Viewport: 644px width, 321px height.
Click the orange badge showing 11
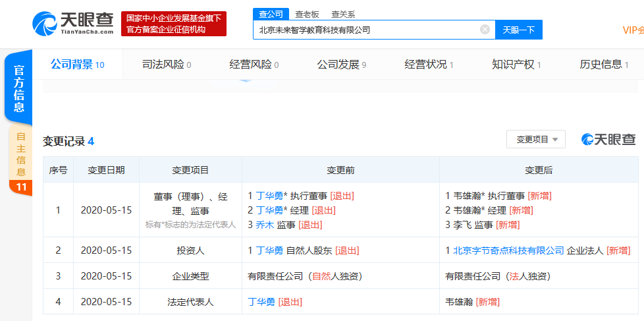21,187
